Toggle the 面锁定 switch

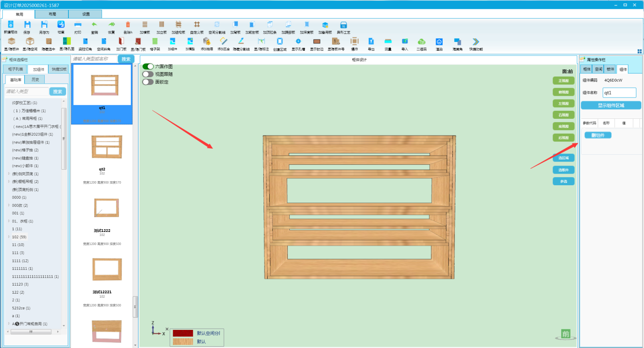pyautogui.click(x=148, y=82)
